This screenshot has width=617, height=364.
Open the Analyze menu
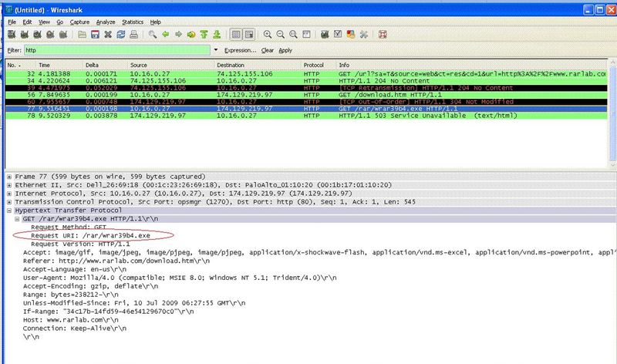[106, 22]
